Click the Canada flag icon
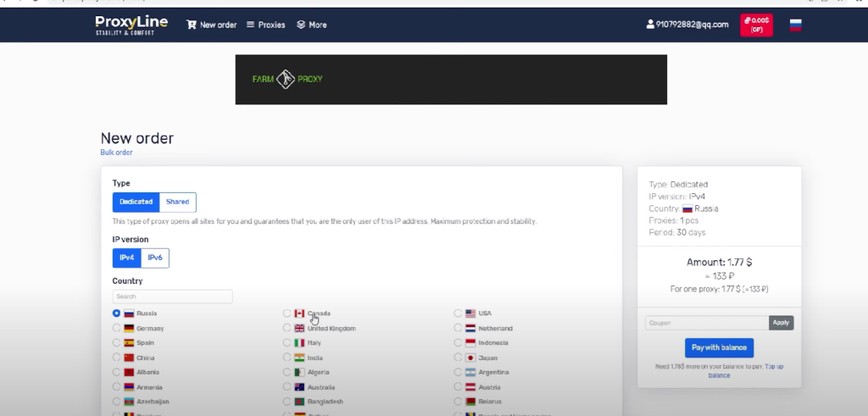The image size is (868, 416). (x=299, y=313)
